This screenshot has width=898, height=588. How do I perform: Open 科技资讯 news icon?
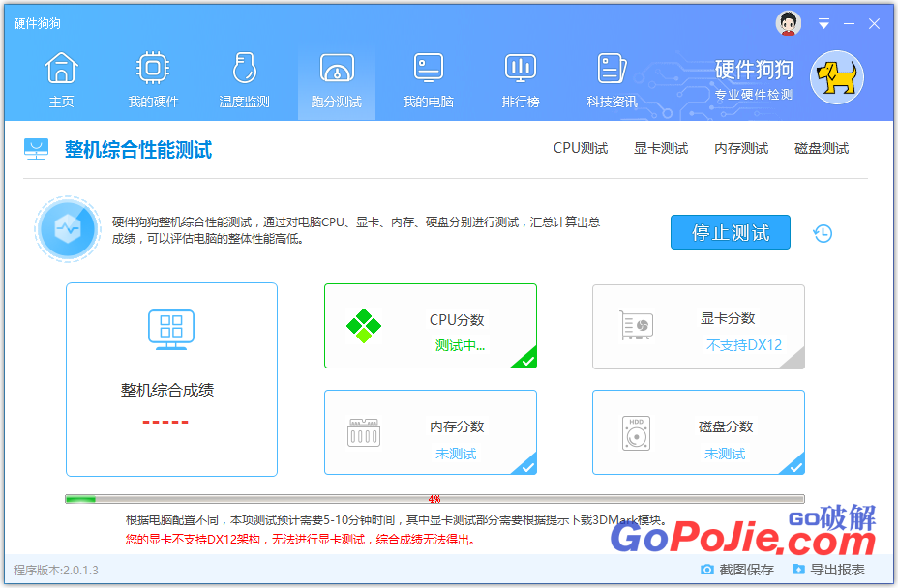click(x=612, y=68)
